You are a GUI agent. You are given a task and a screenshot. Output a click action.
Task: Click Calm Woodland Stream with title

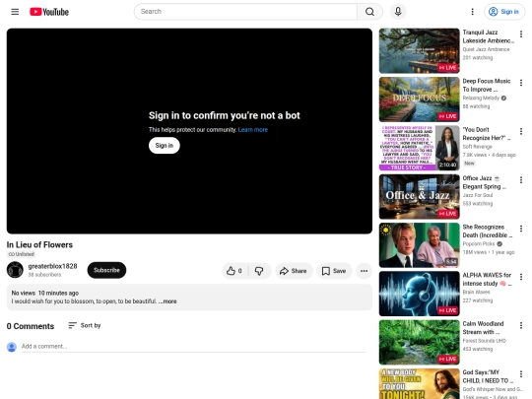pos(483,328)
